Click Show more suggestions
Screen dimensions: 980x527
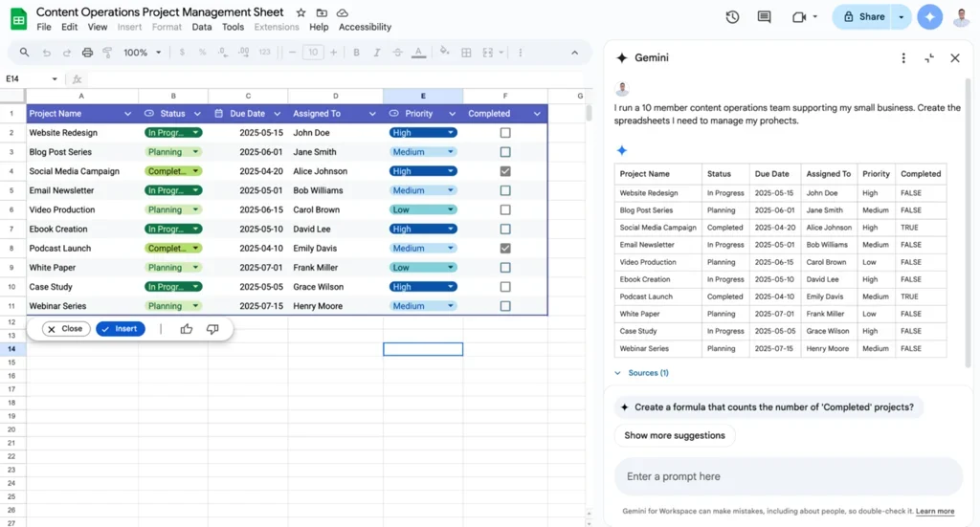[x=675, y=435]
